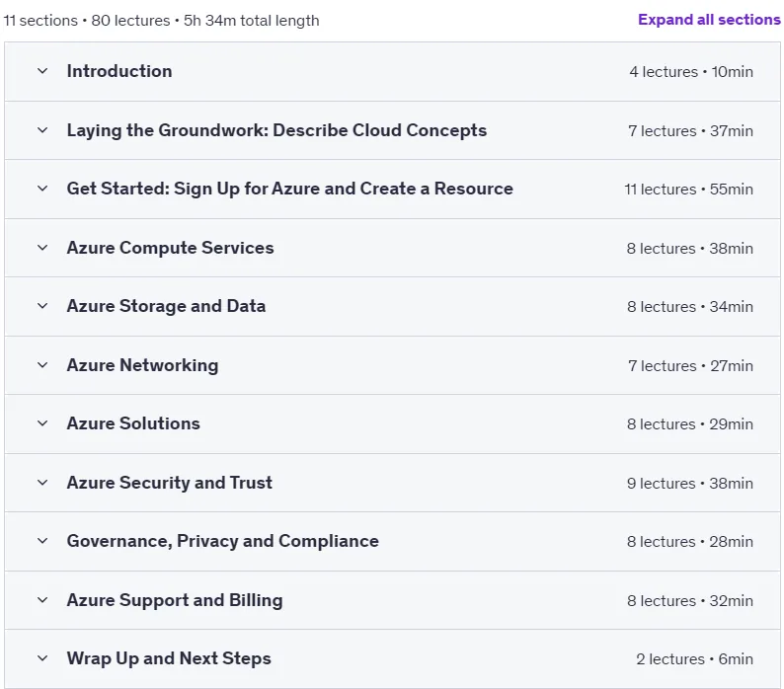Screen dimensions: 784x689
Task: Click the '7 lectures • 27min' text
Action: click(690, 366)
